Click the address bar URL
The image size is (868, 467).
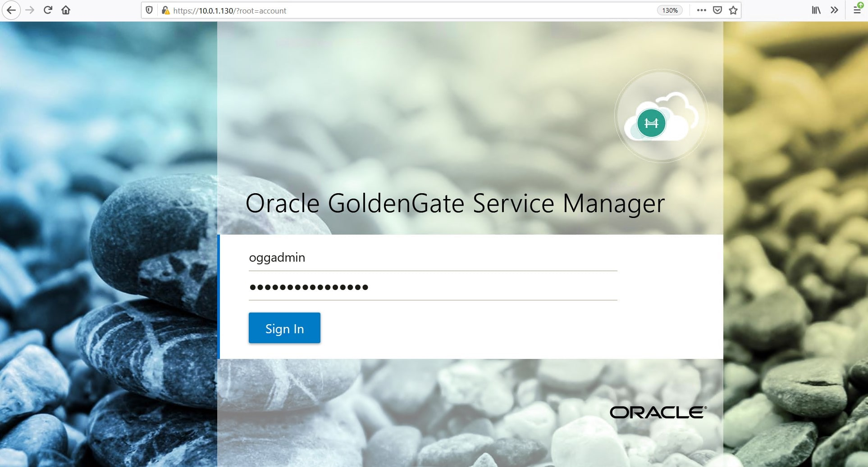(230, 11)
